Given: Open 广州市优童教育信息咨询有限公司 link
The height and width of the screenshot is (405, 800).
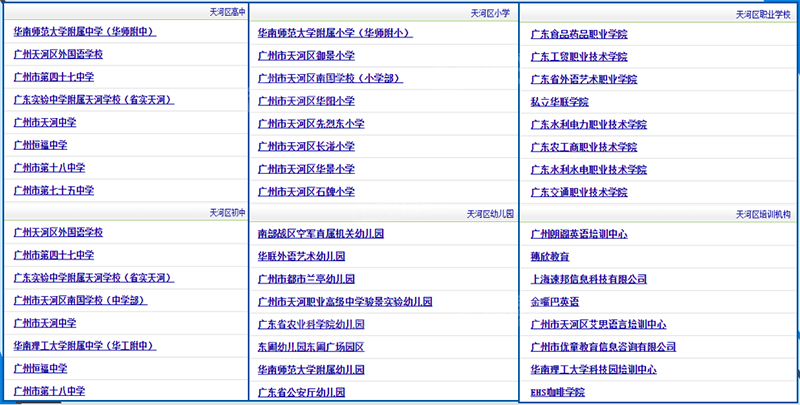Looking at the screenshot, I should 604,347.
